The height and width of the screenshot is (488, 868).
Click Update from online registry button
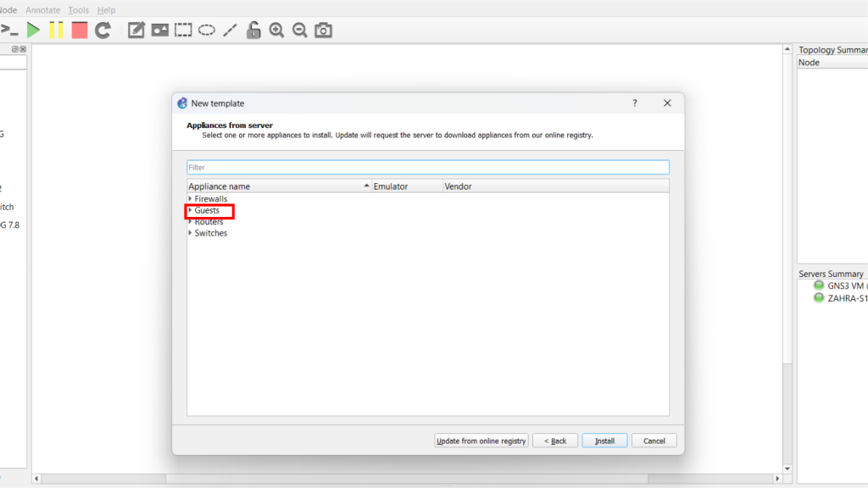(481, 441)
